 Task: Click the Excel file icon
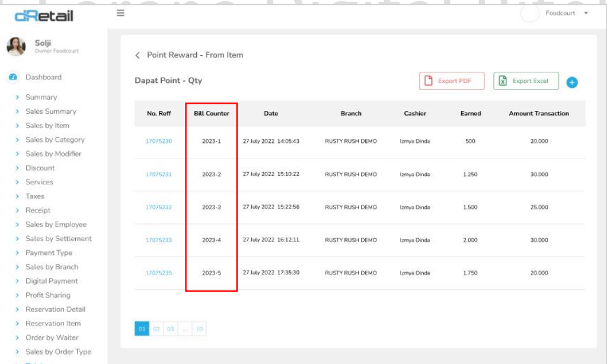[503, 81]
